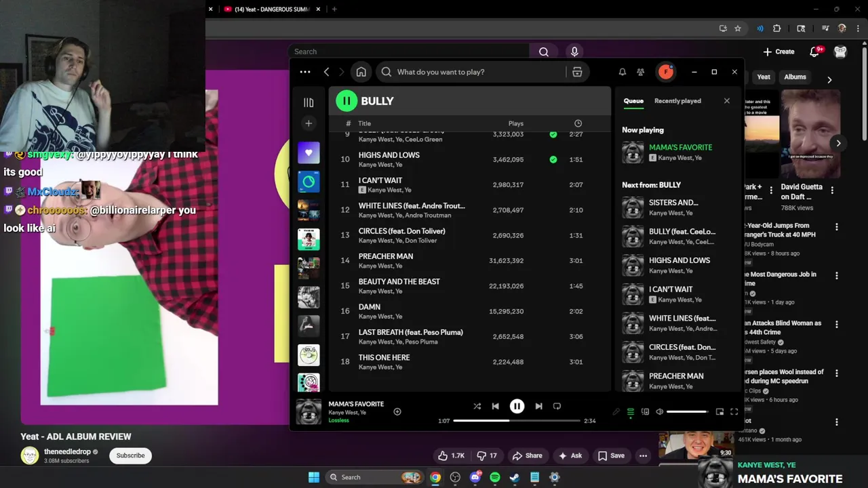Screen dimensions: 868x488
Task: Sort tracks by the Plays column
Action: (515, 123)
